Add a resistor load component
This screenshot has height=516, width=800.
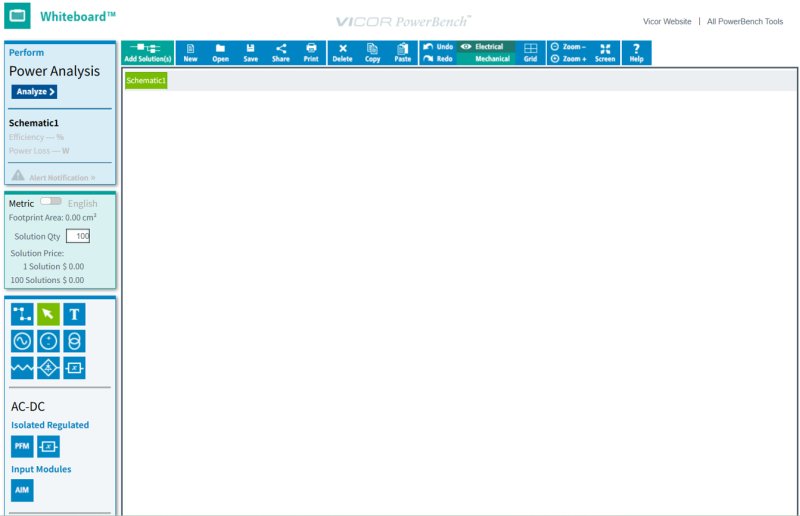click(x=22, y=368)
